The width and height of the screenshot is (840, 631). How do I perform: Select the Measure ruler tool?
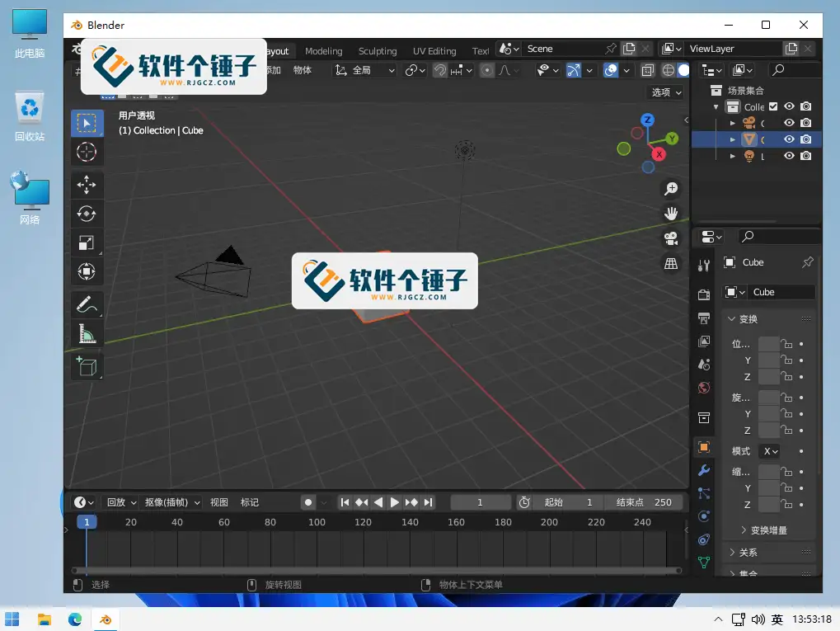click(x=87, y=333)
